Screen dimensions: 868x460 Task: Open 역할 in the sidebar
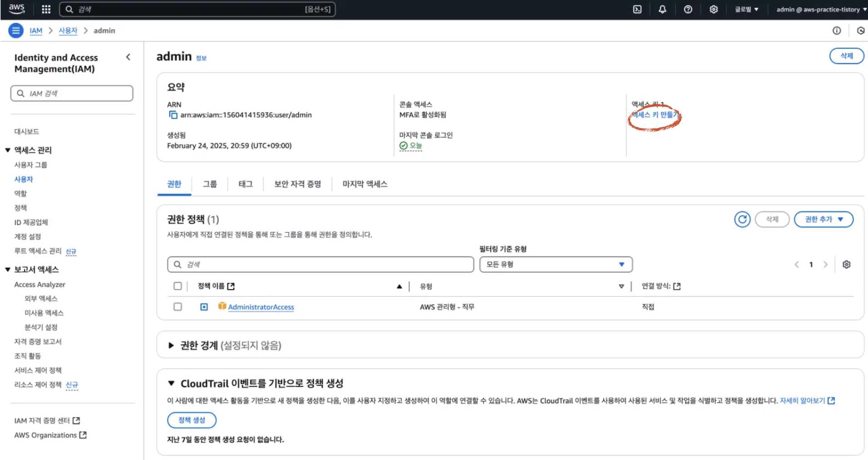click(x=20, y=193)
